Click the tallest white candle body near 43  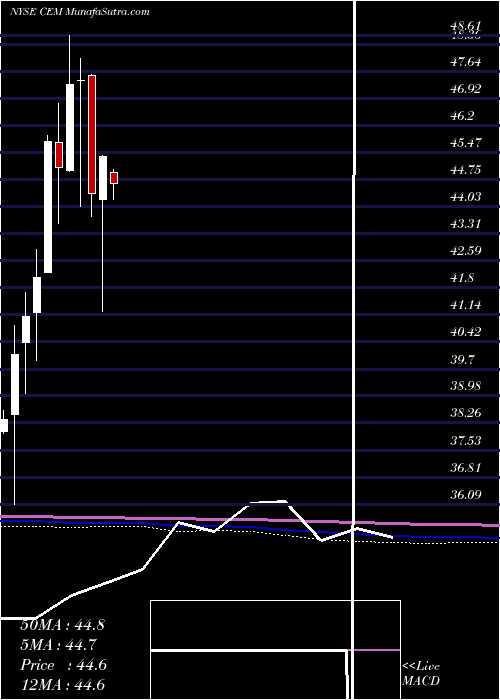(48, 207)
